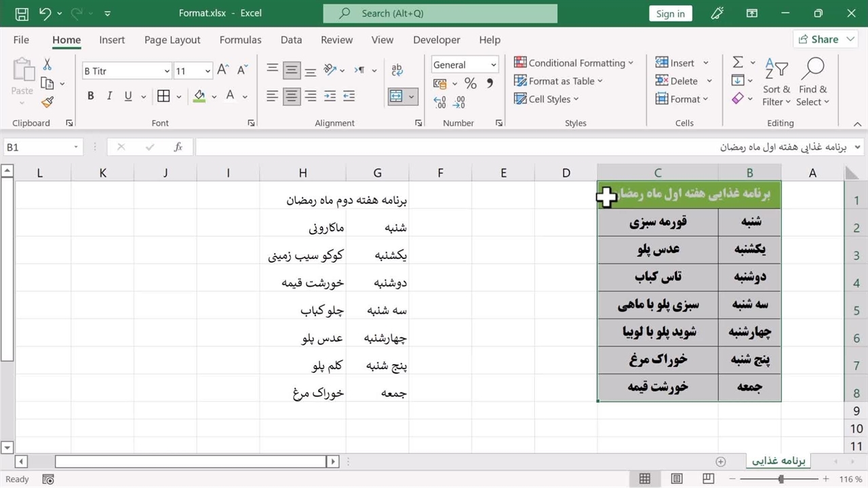
Task: Open the General number format dropdown
Action: coord(494,65)
